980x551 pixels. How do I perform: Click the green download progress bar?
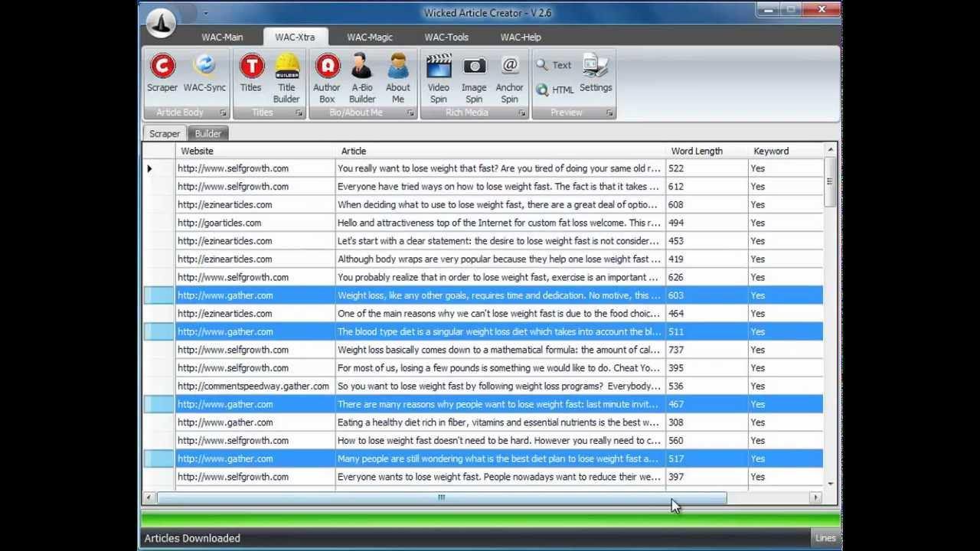pos(490,519)
